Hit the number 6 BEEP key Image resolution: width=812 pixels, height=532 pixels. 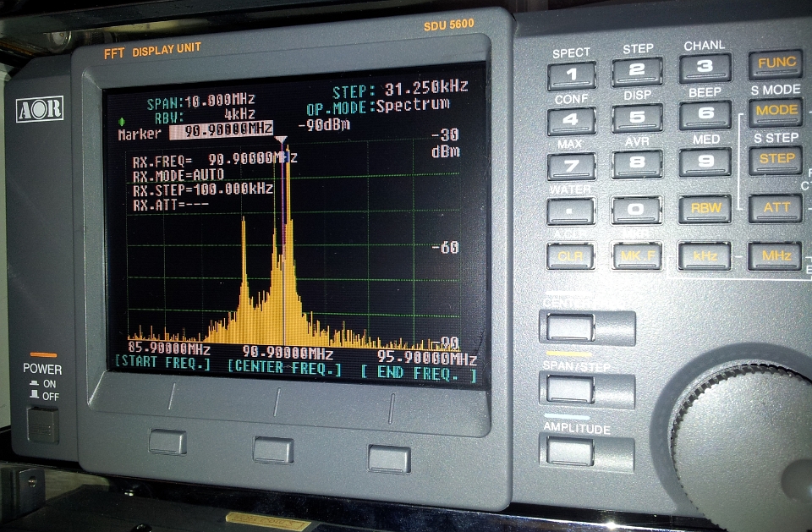tap(705, 114)
